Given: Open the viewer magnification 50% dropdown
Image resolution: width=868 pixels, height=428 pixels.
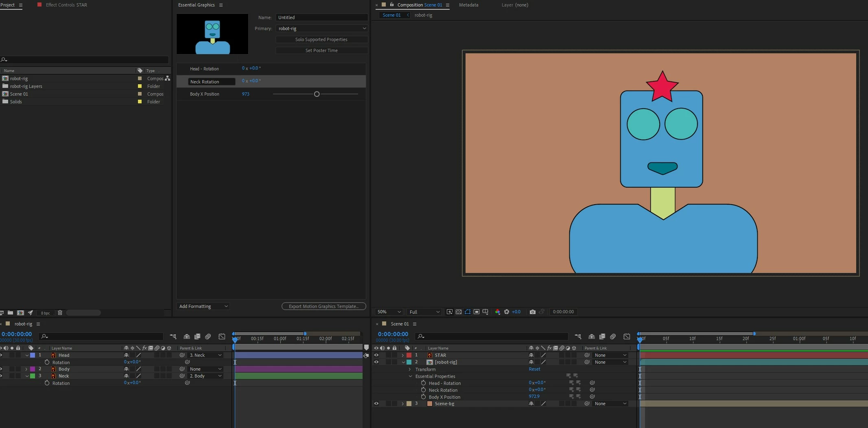Looking at the screenshot, I should (x=389, y=312).
